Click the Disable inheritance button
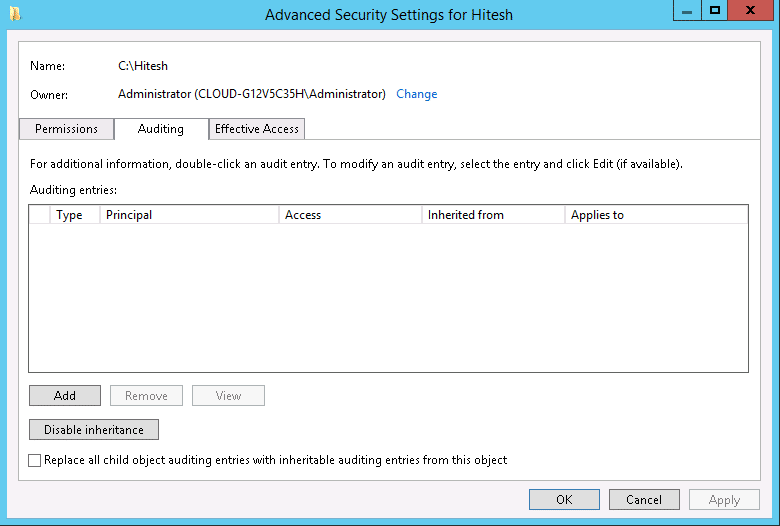 pos(94,429)
